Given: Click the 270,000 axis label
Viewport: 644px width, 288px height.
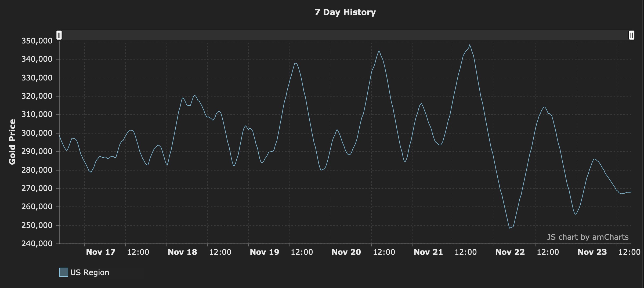Looking at the screenshot, I should pos(37,188).
